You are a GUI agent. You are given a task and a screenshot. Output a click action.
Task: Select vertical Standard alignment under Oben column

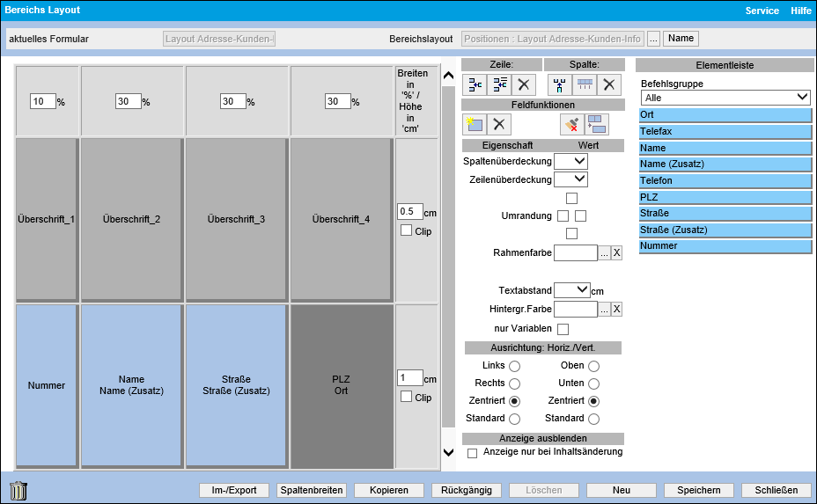(x=593, y=419)
